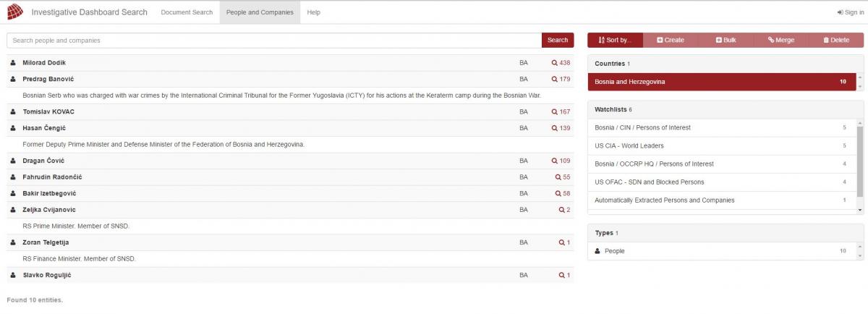This screenshot has width=868, height=314.
Task: Open the Sort by dropdown
Action: point(615,40)
